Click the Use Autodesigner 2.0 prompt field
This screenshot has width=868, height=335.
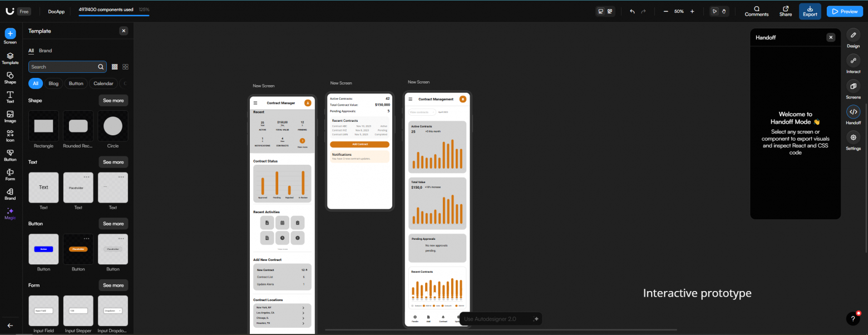pyautogui.click(x=500, y=319)
